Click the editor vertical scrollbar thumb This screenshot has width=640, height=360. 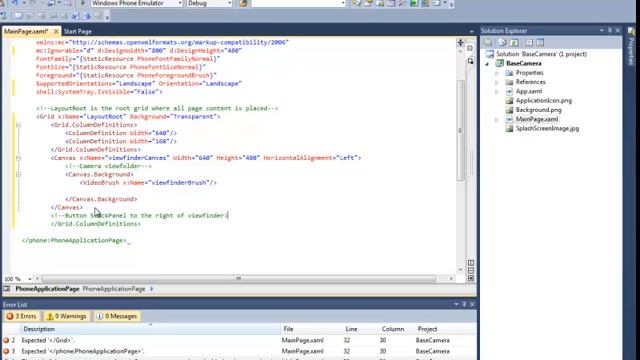[460, 130]
